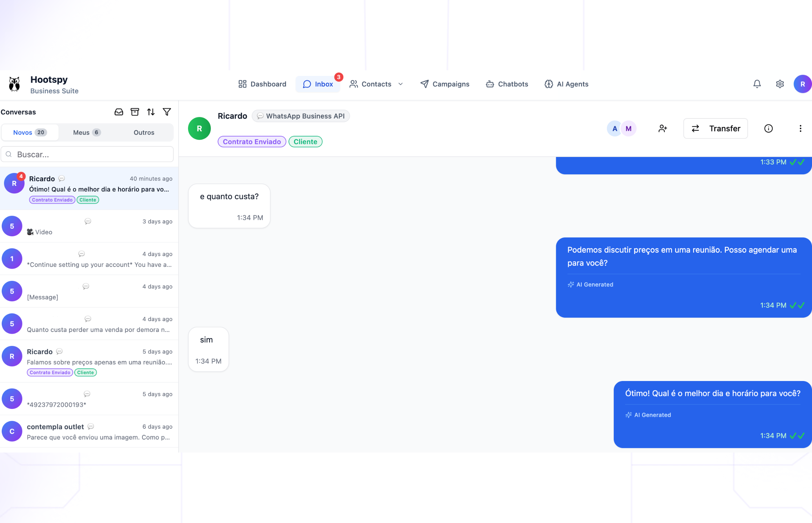Show conversation info circle icon
812x523 pixels.
768,128
